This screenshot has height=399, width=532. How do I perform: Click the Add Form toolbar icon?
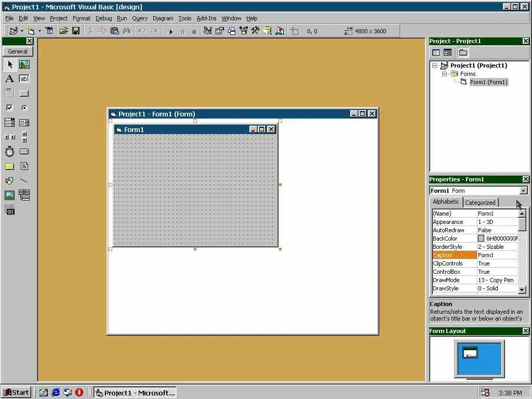tap(31, 31)
